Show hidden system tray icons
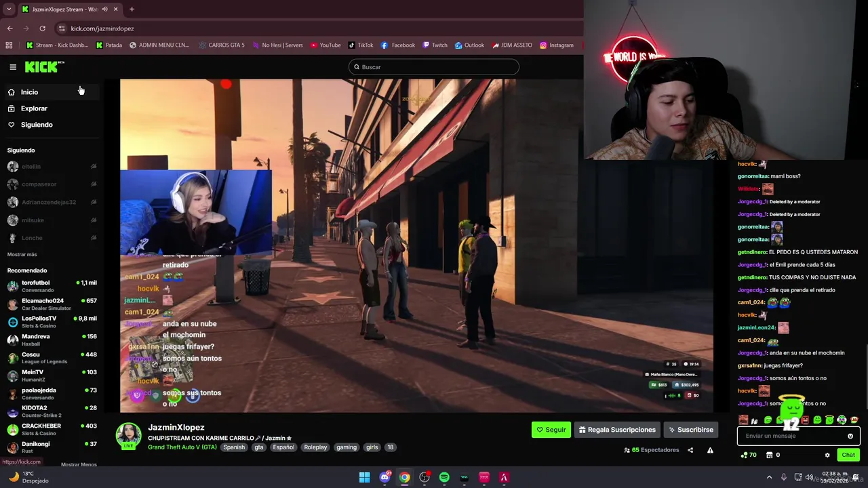 (x=769, y=477)
